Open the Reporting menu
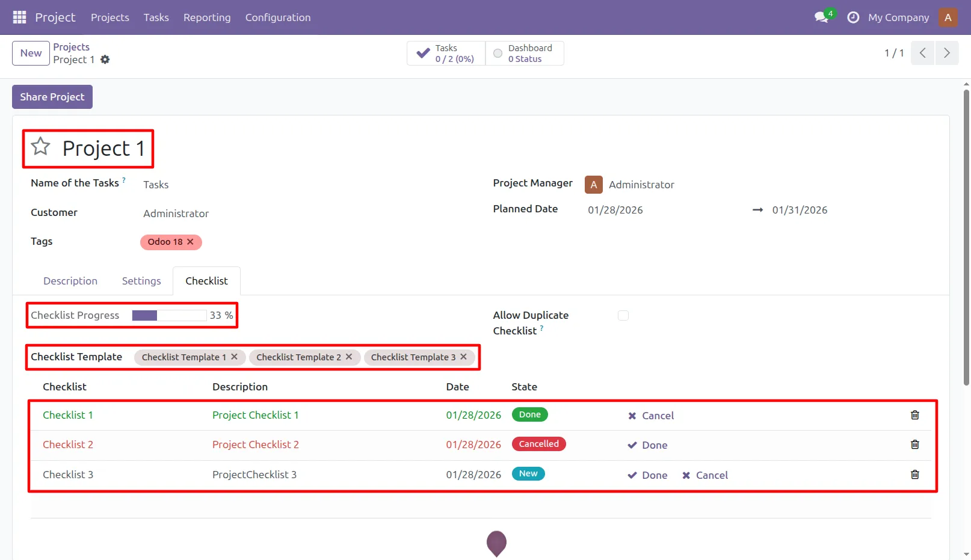 [x=207, y=17]
